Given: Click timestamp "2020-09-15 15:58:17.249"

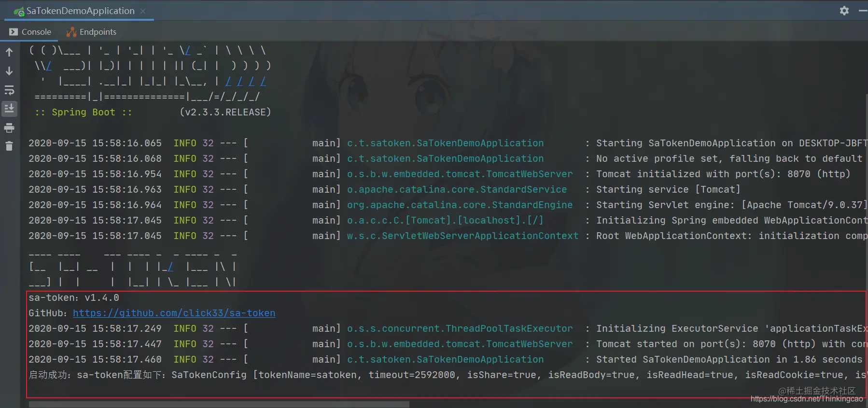Looking at the screenshot, I should (95, 328).
